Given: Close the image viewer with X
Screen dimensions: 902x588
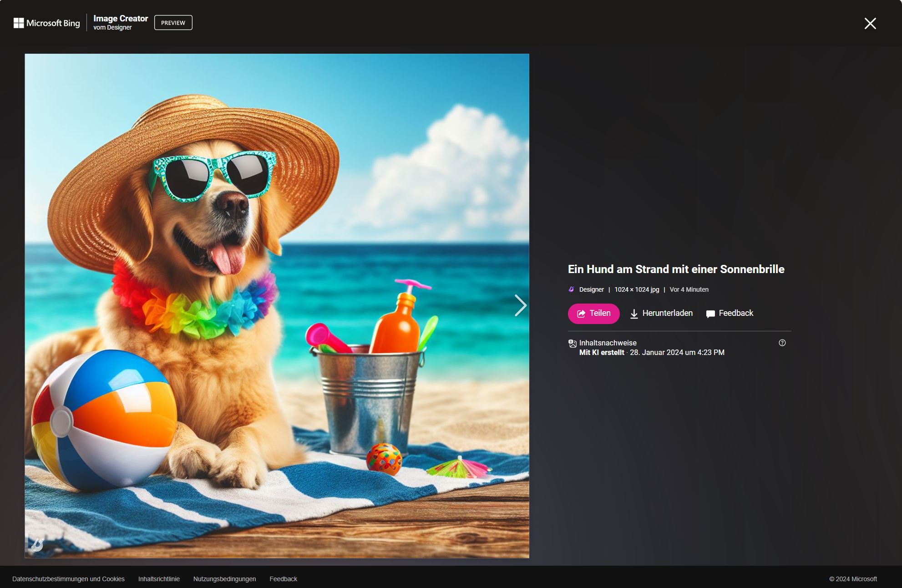Looking at the screenshot, I should (870, 24).
